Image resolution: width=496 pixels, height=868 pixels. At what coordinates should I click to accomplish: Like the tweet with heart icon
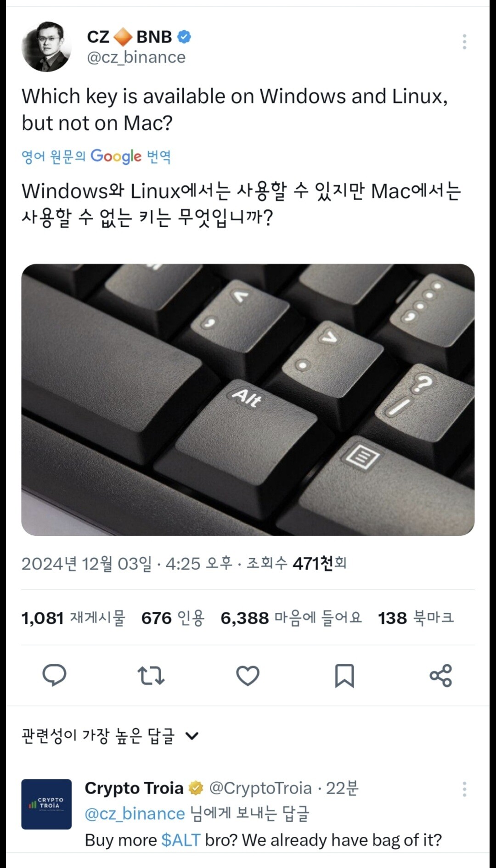coord(248,676)
